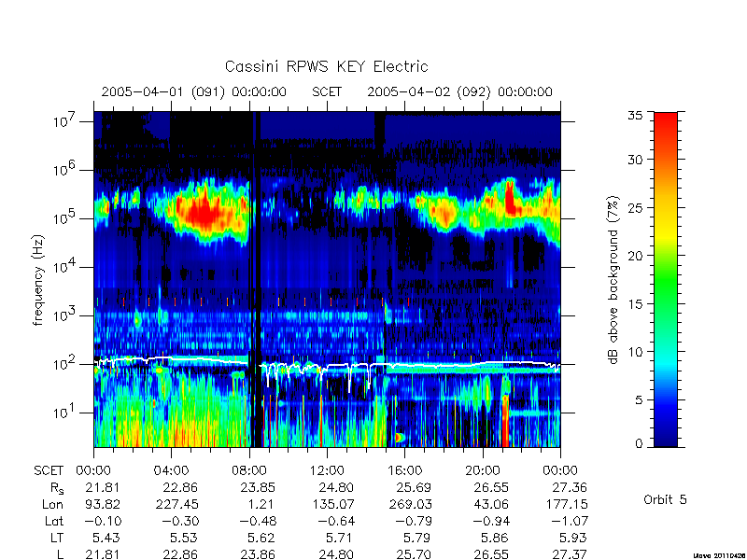The width and height of the screenshot is (747, 560).
Task: Click the 10^4 frequency axis label
Action: 65,266
